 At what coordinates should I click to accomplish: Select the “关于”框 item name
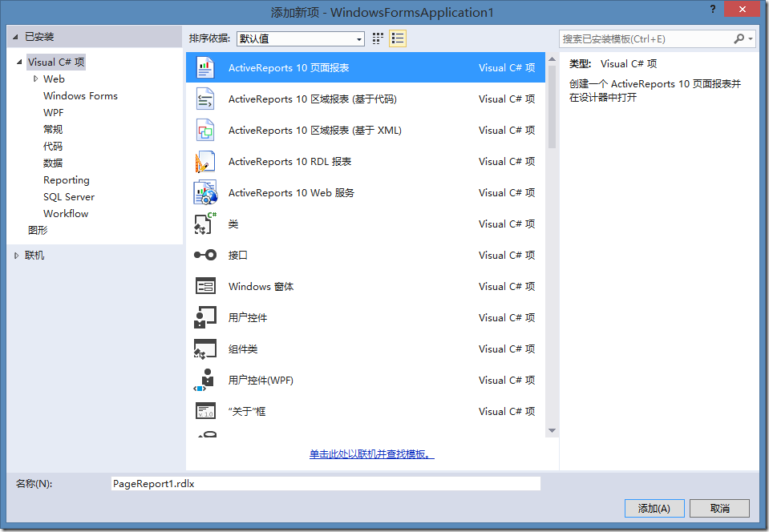247,412
